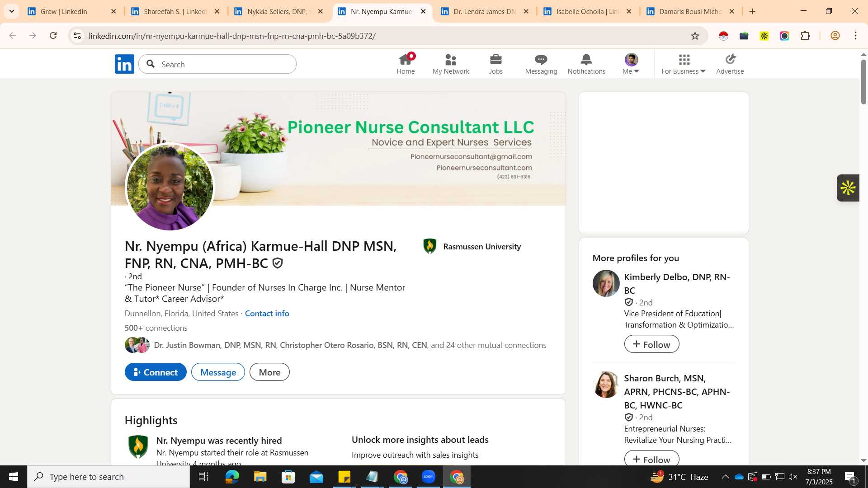Click the Rasmussen logo in Highlights
This screenshot has height=488, width=868.
point(138,447)
